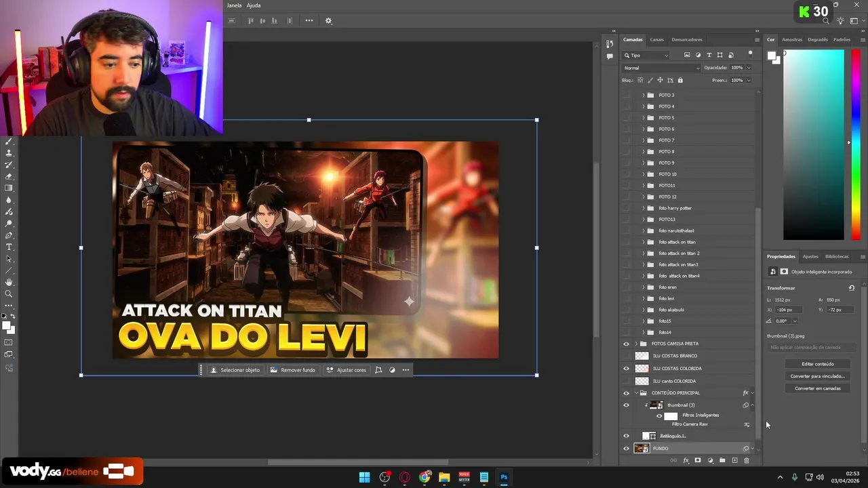Viewport: 868px width, 488px height.
Task: Expand the FOTOS CAMISA PRETA group
Action: [635, 344]
